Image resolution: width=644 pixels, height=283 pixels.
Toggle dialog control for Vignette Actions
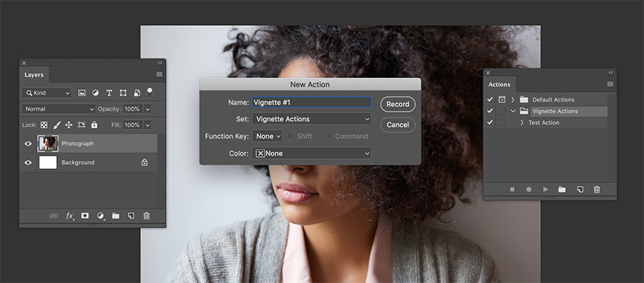pyautogui.click(x=502, y=111)
